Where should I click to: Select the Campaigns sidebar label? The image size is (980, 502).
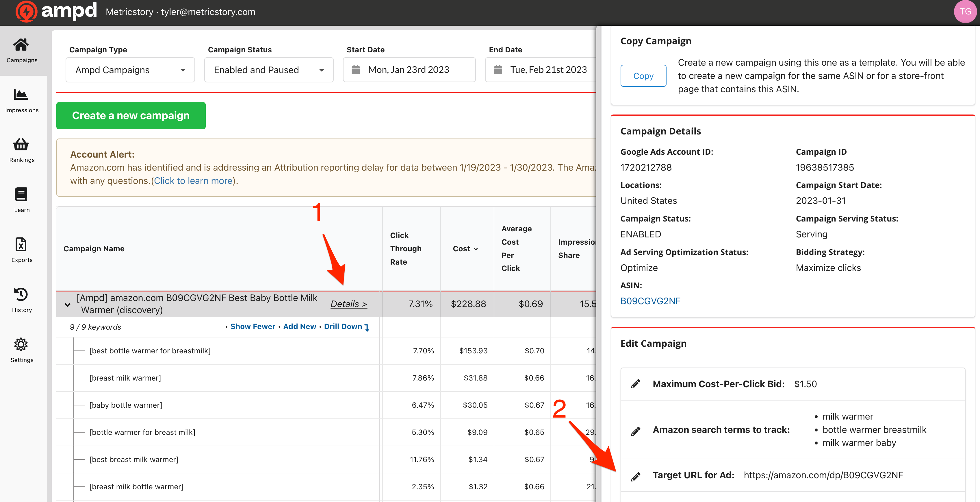click(x=22, y=60)
